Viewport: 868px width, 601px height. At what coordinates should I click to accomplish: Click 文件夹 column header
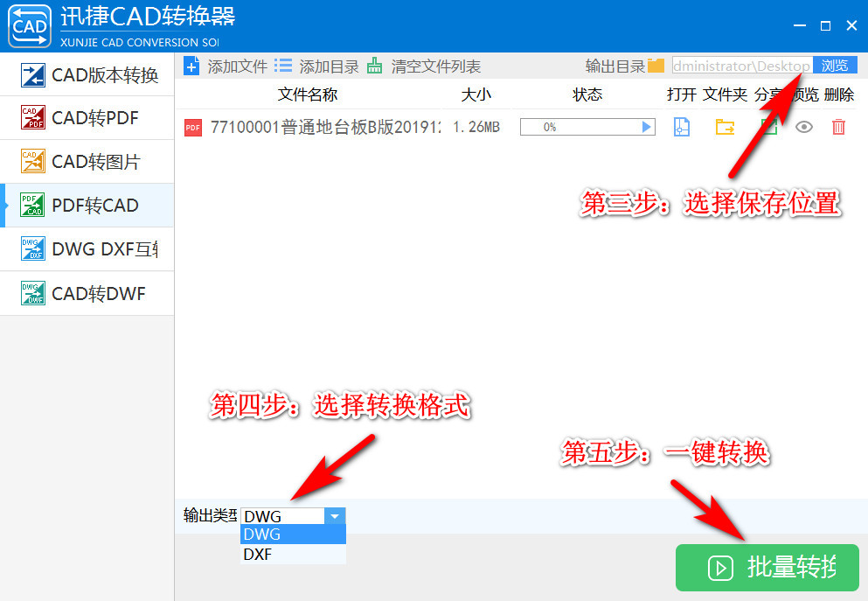pyautogui.click(x=726, y=94)
